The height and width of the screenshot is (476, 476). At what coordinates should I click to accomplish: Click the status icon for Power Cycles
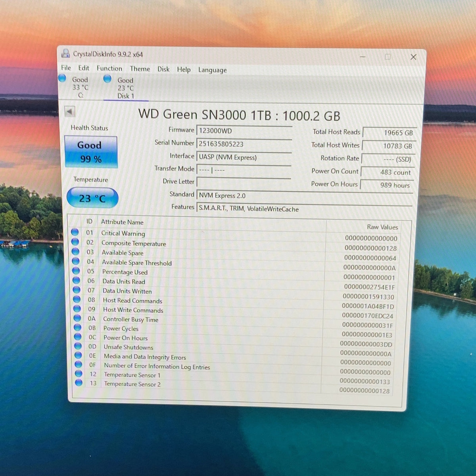[x=78, y=327]
